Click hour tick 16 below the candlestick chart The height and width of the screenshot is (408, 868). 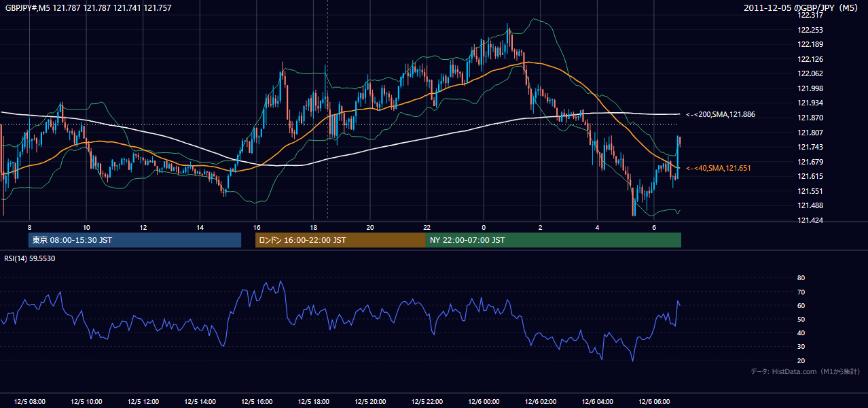point(257,227)
